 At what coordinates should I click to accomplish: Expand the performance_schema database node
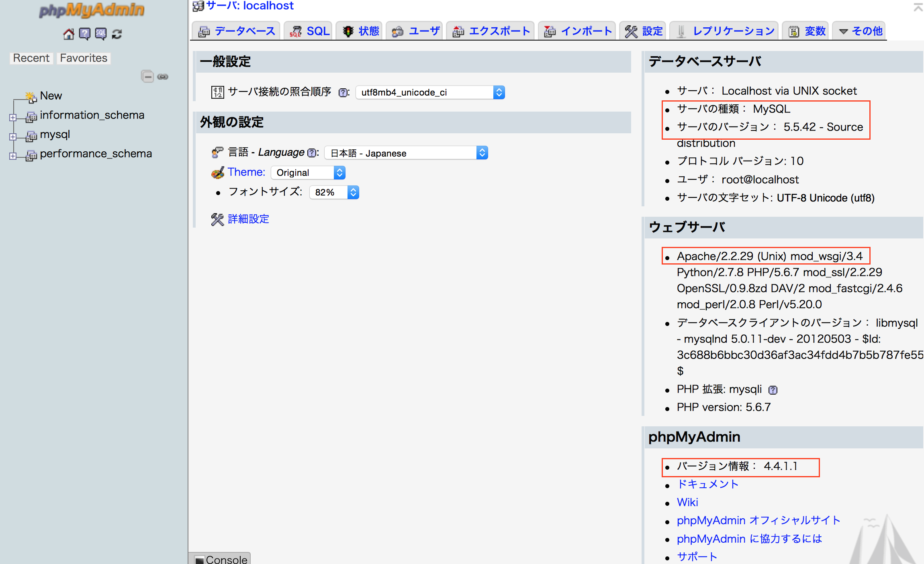click(x=13, y=156)
